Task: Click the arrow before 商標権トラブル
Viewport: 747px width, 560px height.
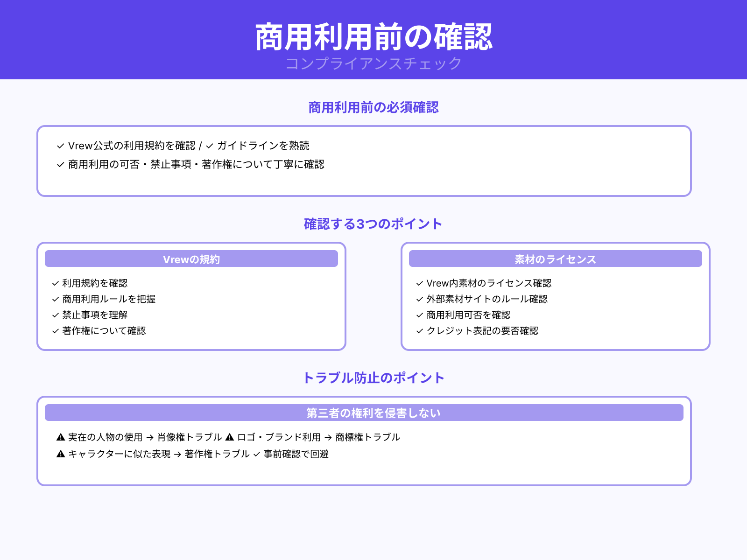Action: pyautogui.click(x=327, y=437)
